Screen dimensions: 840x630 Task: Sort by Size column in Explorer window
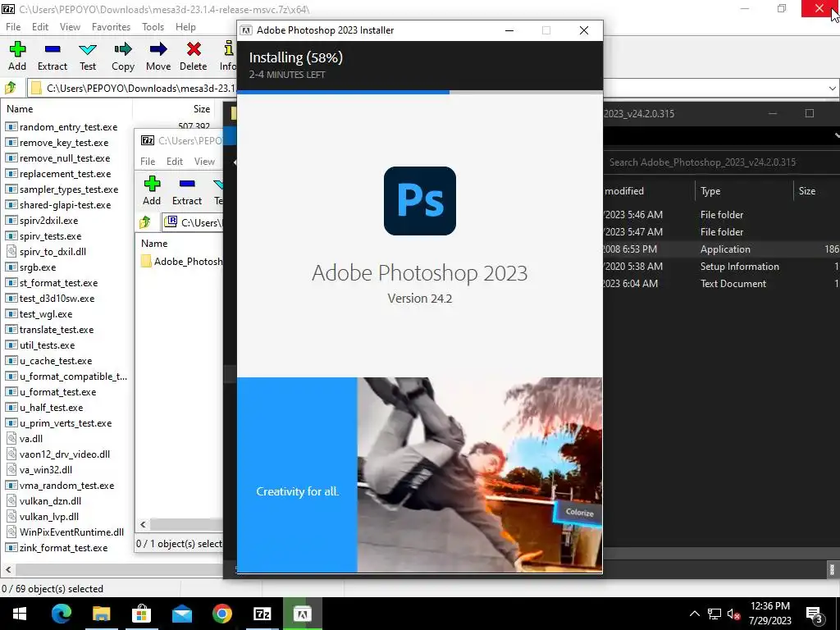[816, 190]
